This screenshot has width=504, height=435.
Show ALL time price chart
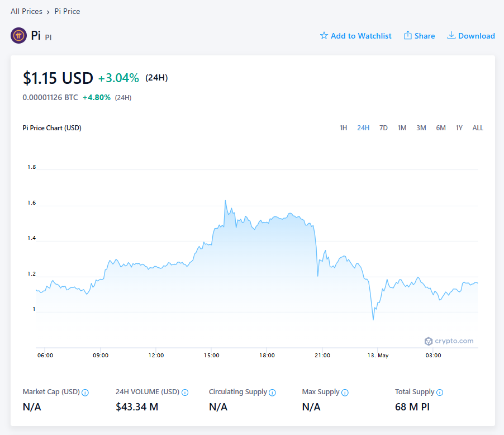coord(478,128)
